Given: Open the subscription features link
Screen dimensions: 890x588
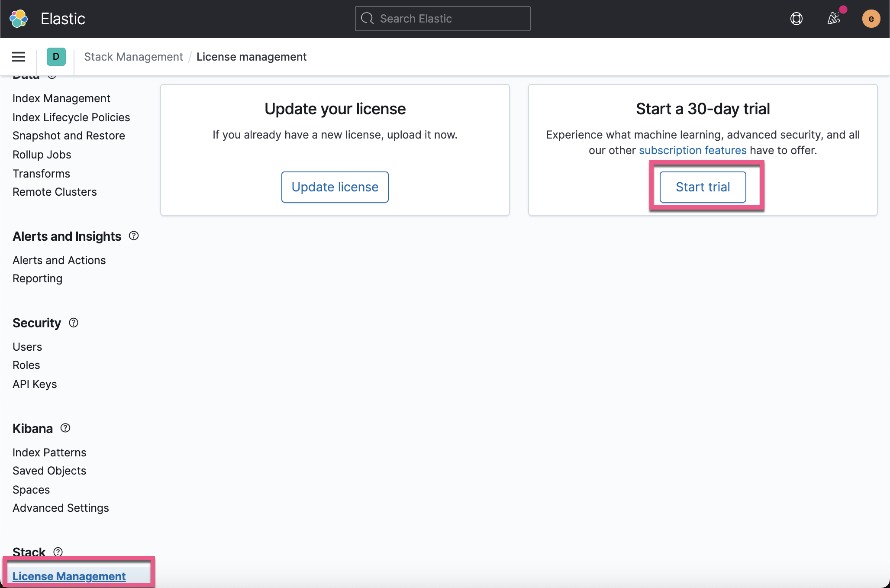Looking at the screenshot, I should tap(692, 150).
